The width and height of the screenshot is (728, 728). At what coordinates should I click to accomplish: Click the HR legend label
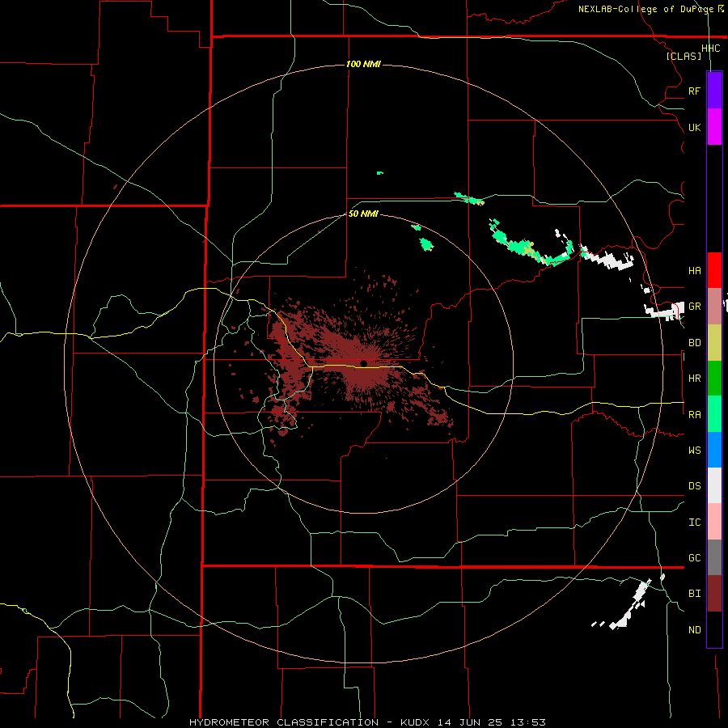(x=694, y=379)
